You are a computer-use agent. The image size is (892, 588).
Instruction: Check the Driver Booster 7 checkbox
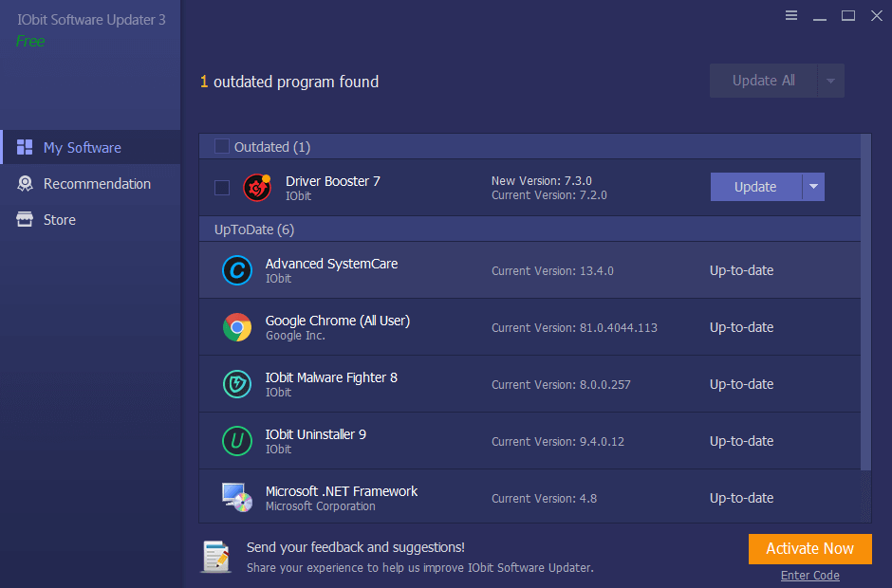click(x=221, y=187)
